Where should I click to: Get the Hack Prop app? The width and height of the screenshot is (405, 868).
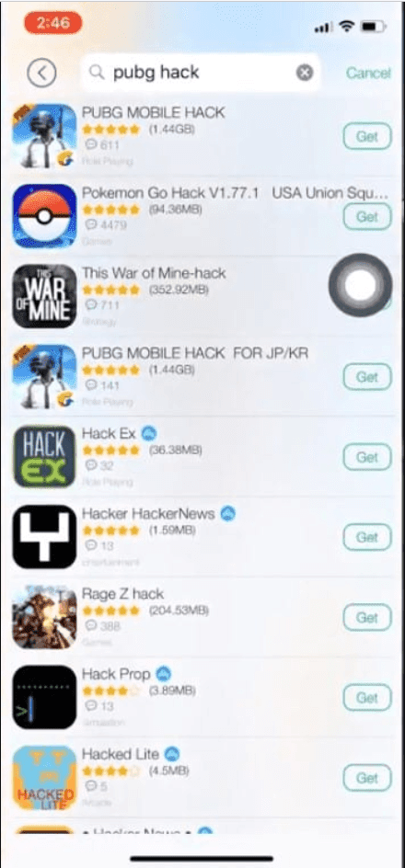pos(367,698)
